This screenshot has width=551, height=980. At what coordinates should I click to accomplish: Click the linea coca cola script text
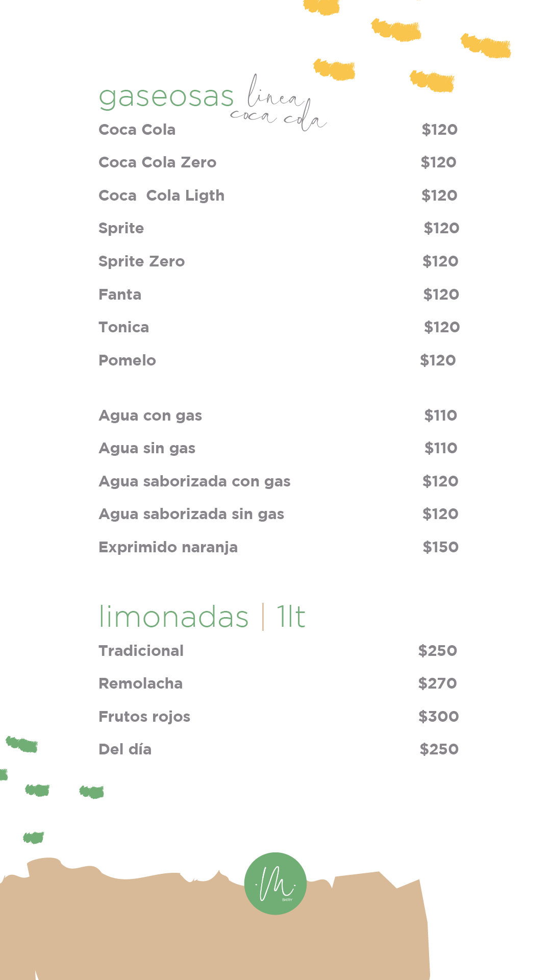tap(279, 104)
